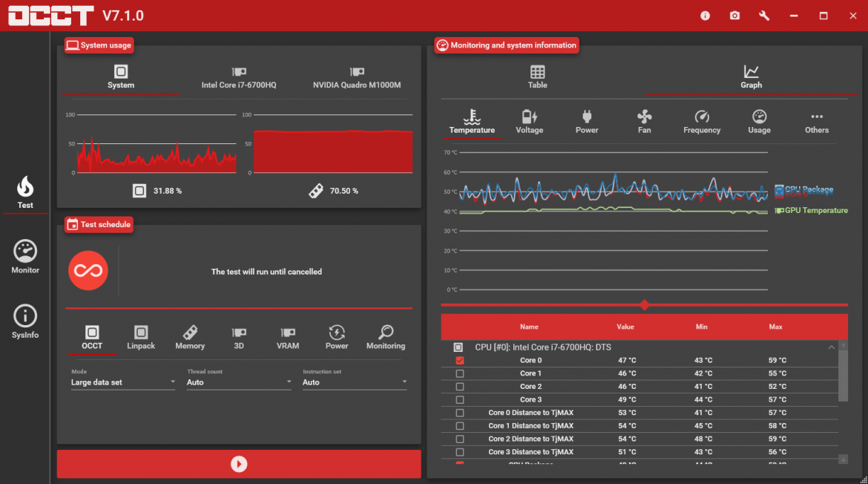The image size is (868, 484).
Task: Check Core 0 Distance to TjMAX
Action: [460, 413]
